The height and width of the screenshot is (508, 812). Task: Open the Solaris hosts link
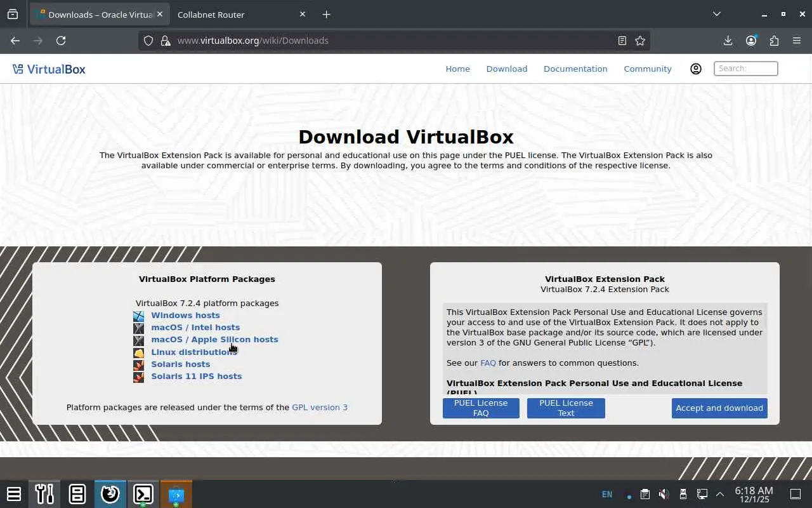[180, 364]
